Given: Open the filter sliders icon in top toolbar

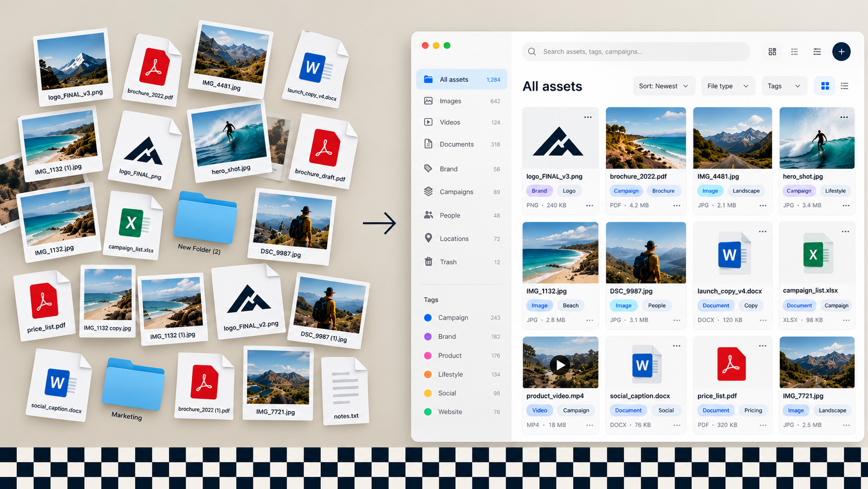Looking at the screenshot, I should (817, 51).
